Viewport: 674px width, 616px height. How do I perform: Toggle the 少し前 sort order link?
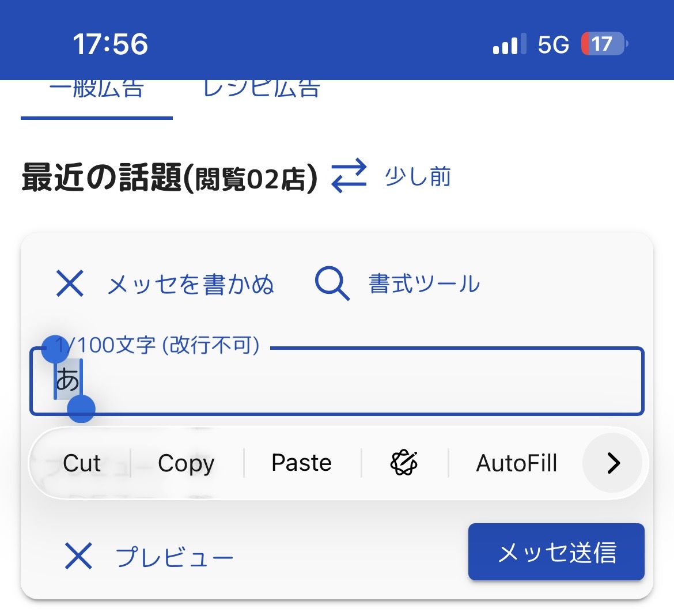coord(418,177)
